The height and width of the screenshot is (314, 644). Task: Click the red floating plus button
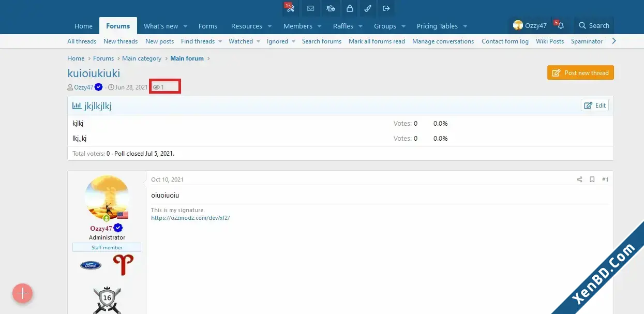point(23,293)
